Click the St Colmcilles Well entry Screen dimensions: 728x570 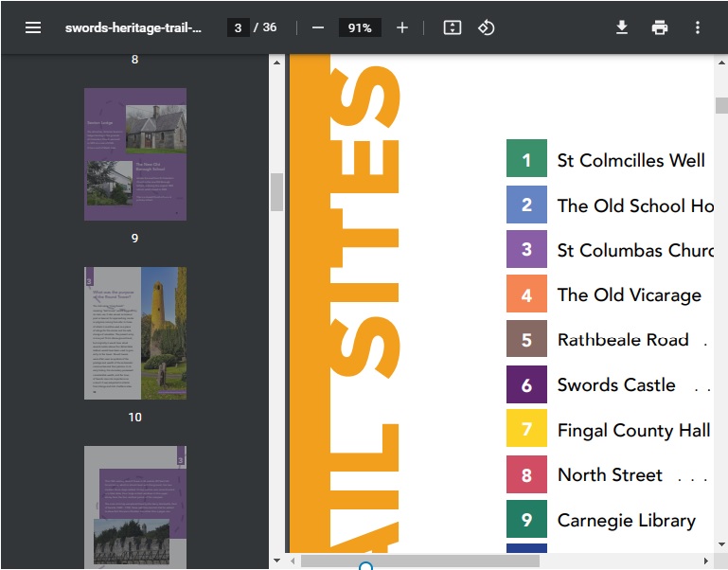click(630, 160)
